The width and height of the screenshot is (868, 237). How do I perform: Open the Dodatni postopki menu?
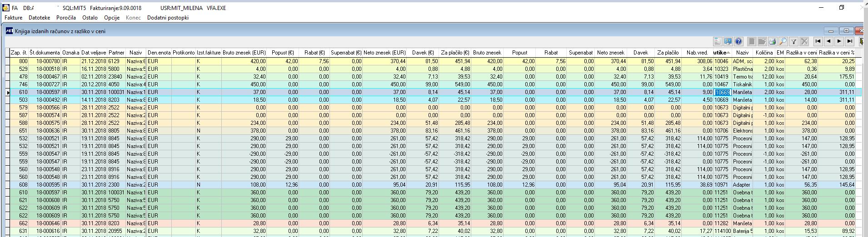point(168,18)
